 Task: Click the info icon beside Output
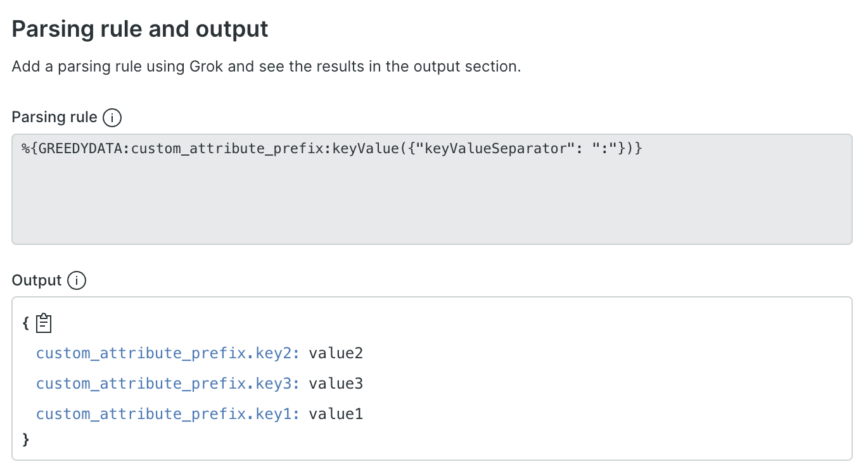77,280
